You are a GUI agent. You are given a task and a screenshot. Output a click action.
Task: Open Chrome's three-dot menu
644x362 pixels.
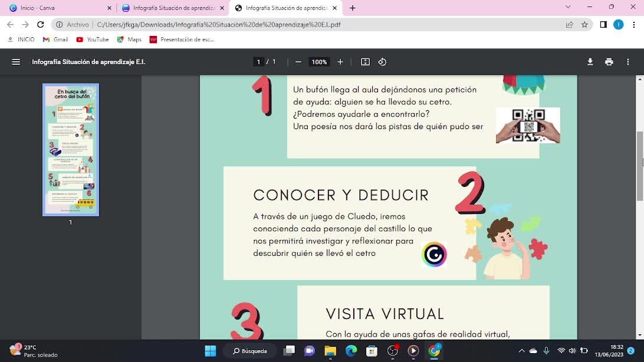point(634,25)
